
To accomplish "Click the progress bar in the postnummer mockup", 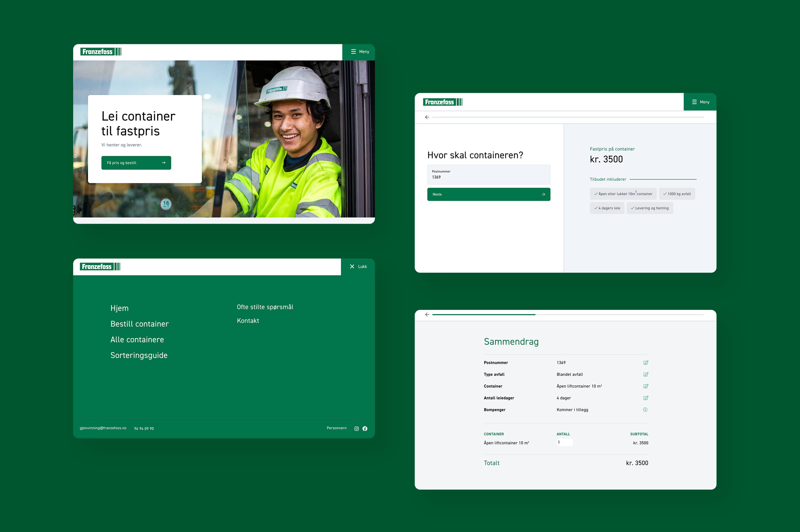I will pos(568,117).
